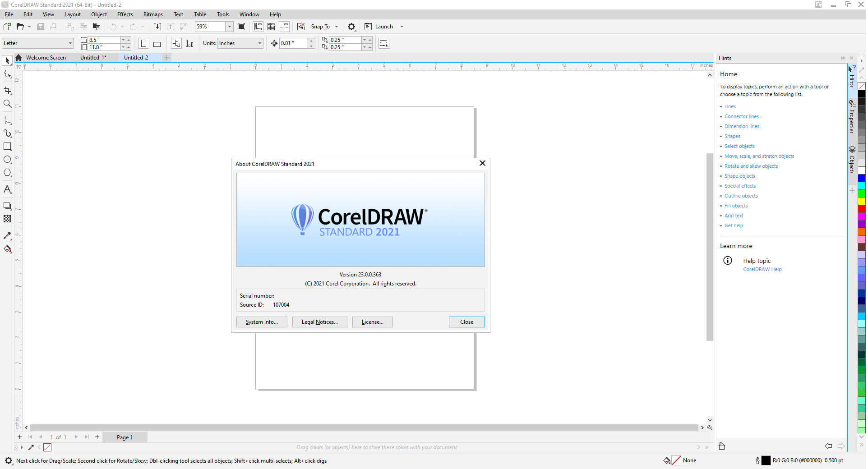Screen dimensions: 868x469
Task: Click the horizontal scrollbar of the canvas
Action: coord(364,428)
